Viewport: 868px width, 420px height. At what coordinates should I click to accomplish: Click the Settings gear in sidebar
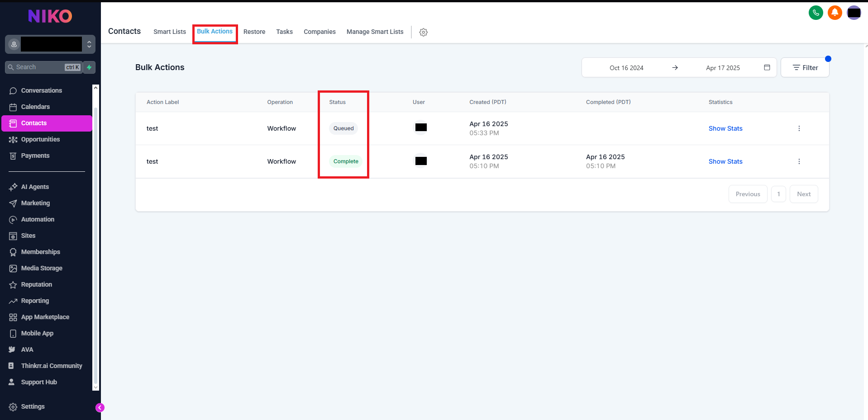tap(13, 407)
